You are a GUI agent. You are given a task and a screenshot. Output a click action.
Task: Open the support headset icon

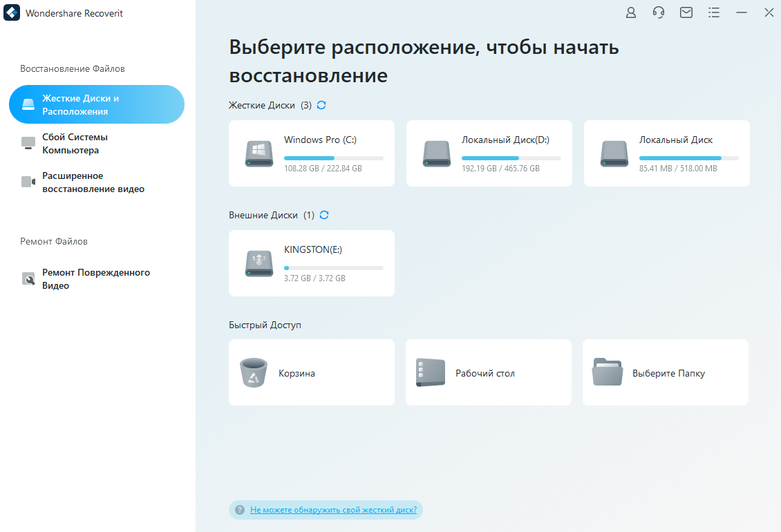pos(659,13)
